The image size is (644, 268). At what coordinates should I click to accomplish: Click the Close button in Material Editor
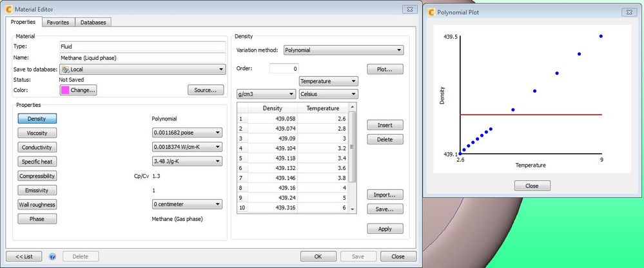pos(398,256)
